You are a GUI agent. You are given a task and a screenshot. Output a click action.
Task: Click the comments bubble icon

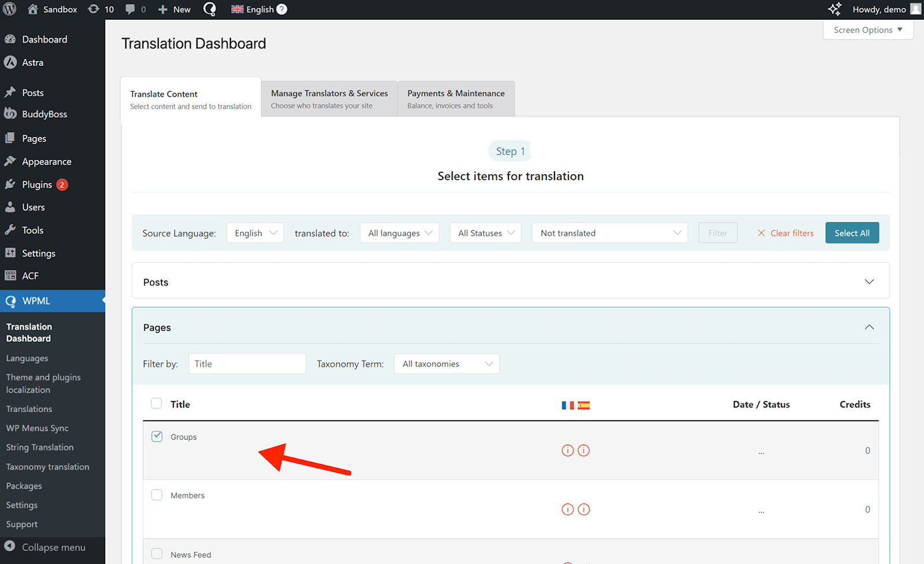131,9
